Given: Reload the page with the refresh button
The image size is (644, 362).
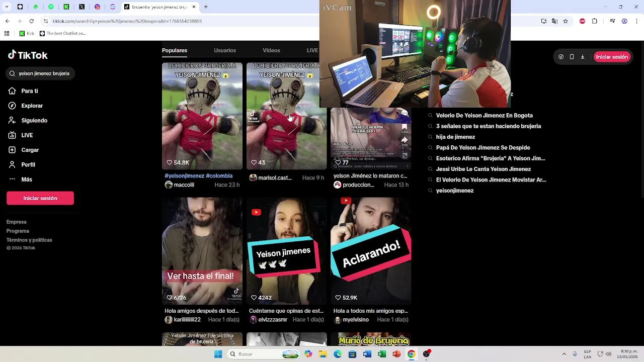Looking at the screenshot, I should click(32, 21).
